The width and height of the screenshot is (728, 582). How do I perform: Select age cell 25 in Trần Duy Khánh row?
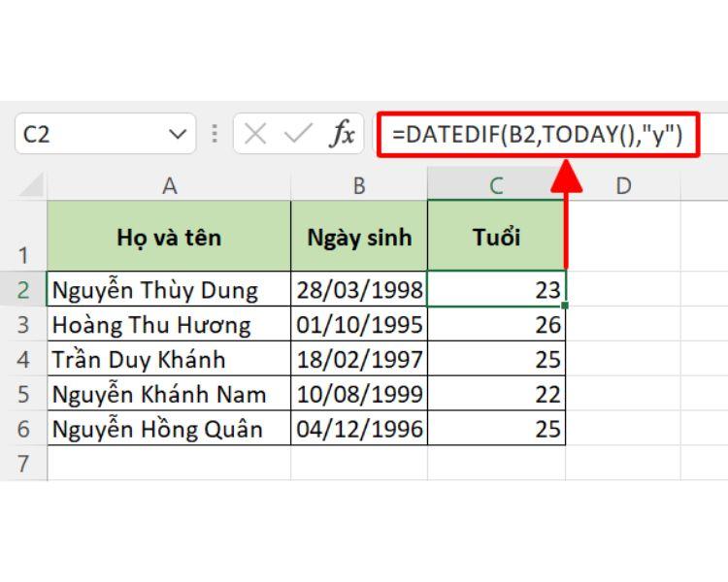(x=496, y=359)
